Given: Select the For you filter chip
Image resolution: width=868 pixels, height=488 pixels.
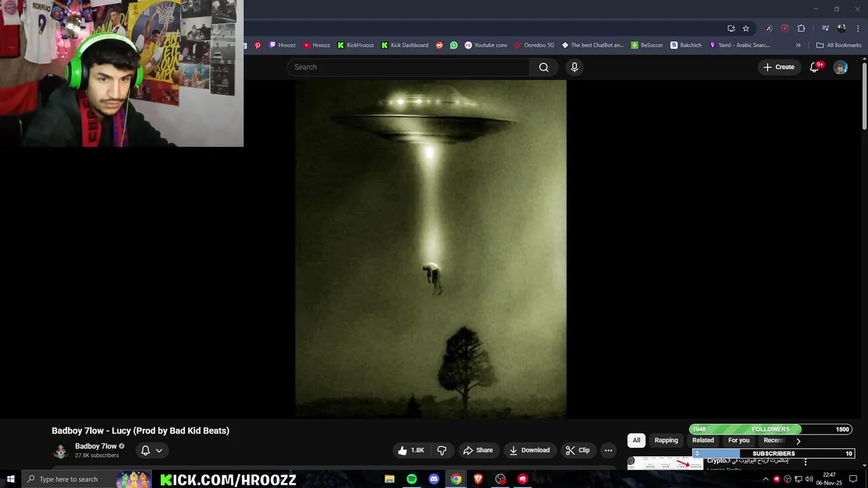Looking at the screenshot, I should (738, 441).
